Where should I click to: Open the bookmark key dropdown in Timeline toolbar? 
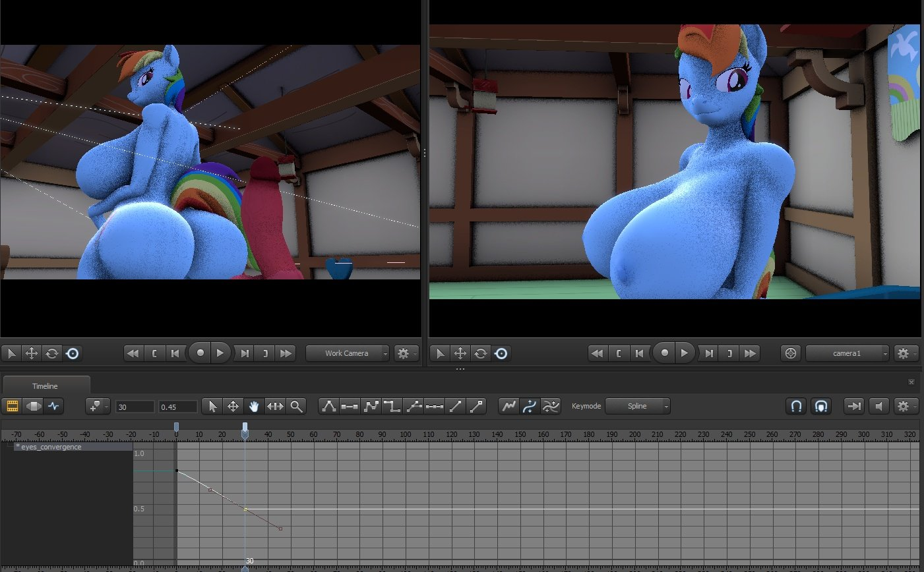coord(98,407)
